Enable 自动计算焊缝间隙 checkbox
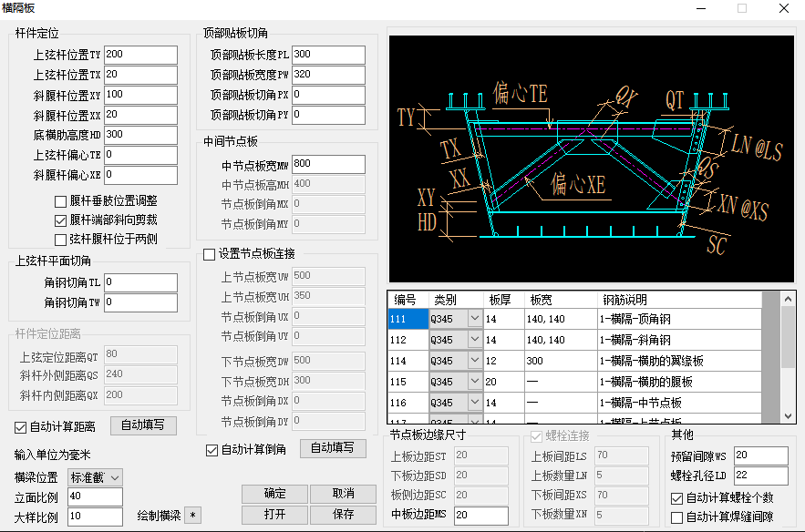 pyautogui.click(x=676, y=517)
